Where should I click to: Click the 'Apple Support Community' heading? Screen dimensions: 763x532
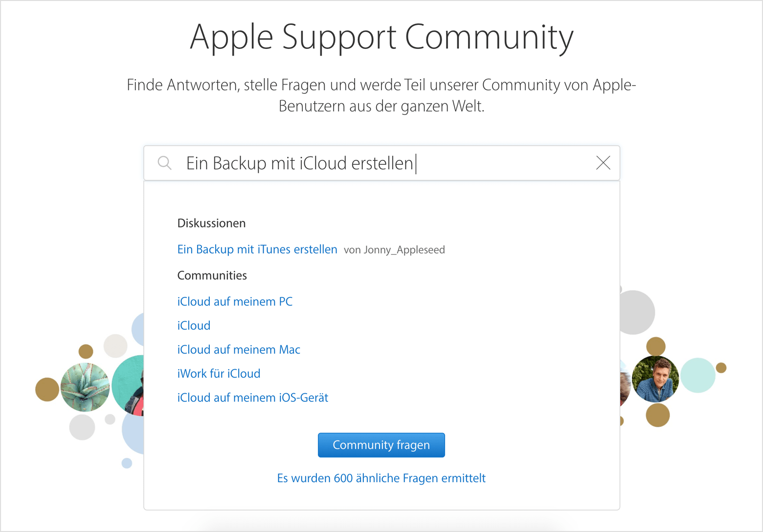381,37
